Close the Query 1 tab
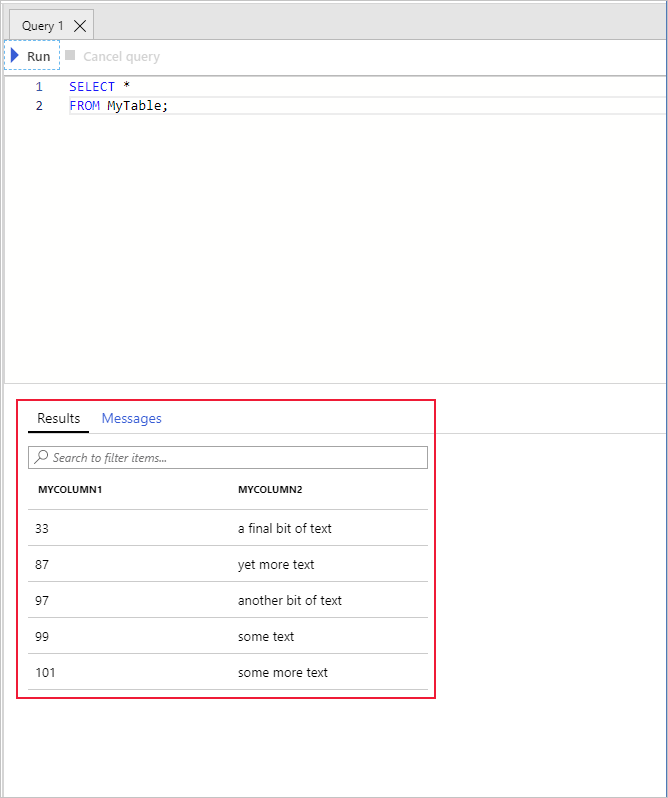This screenshot has height=798, width=668. click(x=80, y=26)
